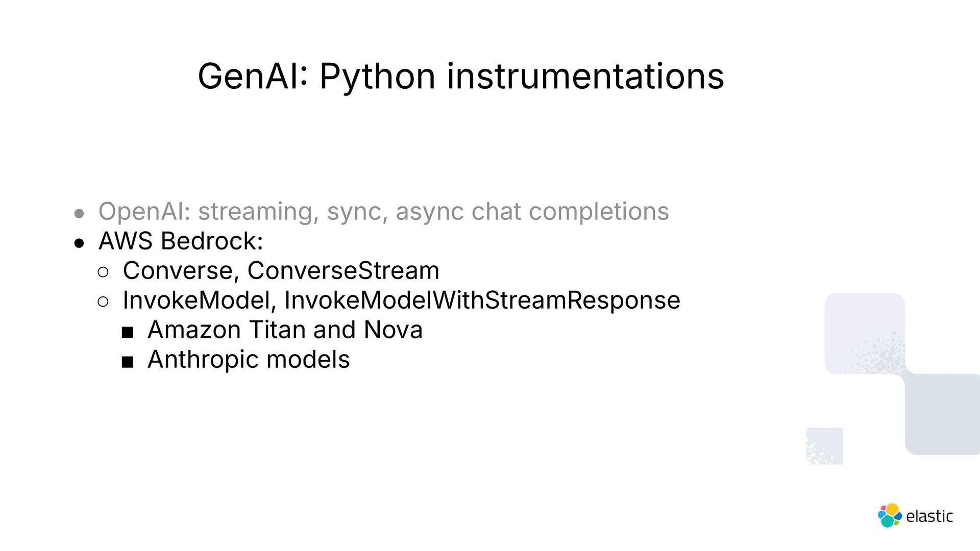
Task: Click the small speckled decorative square
Action: [x=824, y=446]
